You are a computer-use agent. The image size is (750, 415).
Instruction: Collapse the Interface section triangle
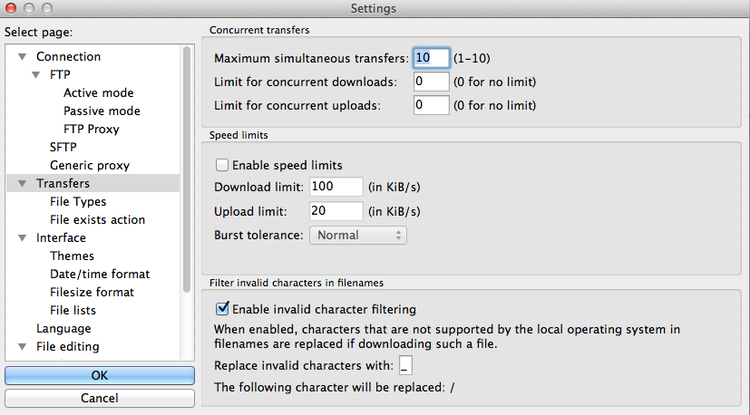coord(22,238)
